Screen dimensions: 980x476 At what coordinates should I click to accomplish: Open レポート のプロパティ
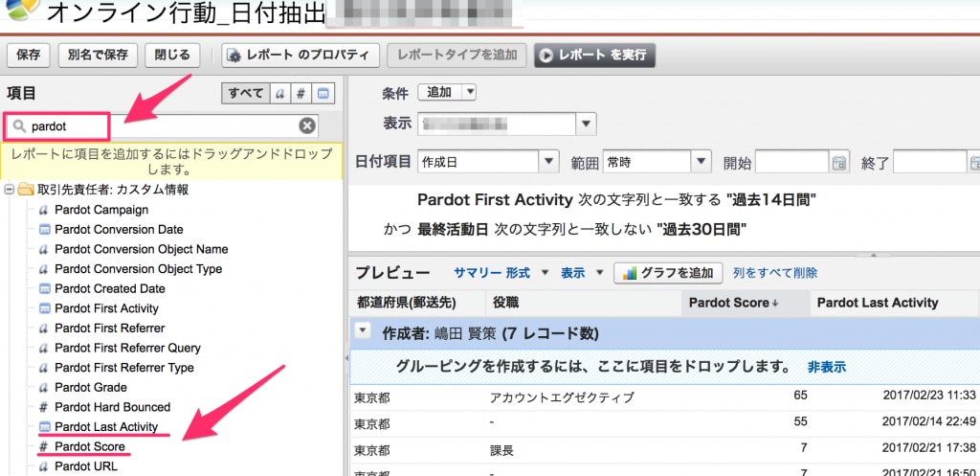[301, 55]
